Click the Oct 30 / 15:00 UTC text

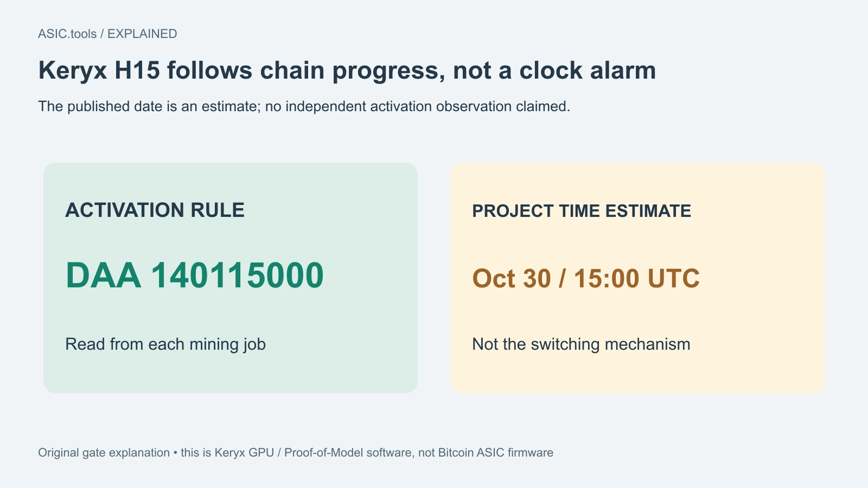pos(586,279)
